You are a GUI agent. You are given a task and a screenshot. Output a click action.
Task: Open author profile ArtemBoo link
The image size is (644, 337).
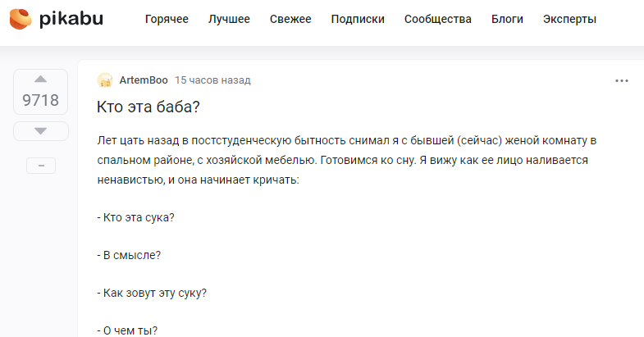point(144,80)
